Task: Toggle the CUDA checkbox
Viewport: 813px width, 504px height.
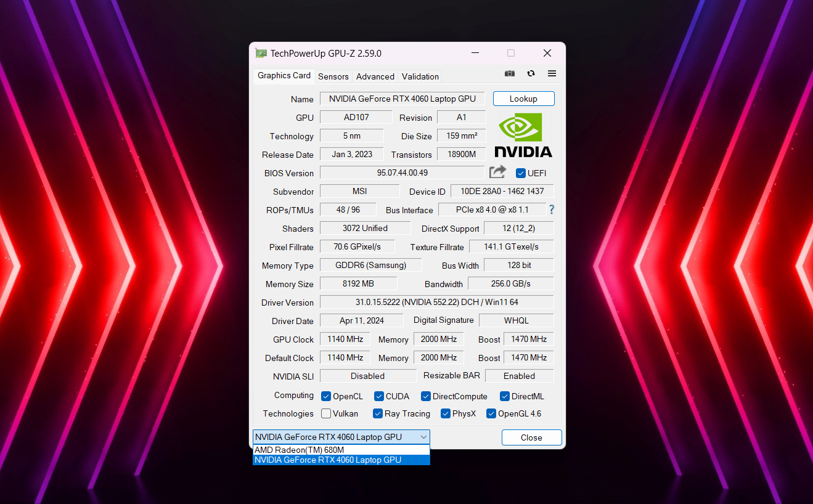Action: [x=379, y=396]
